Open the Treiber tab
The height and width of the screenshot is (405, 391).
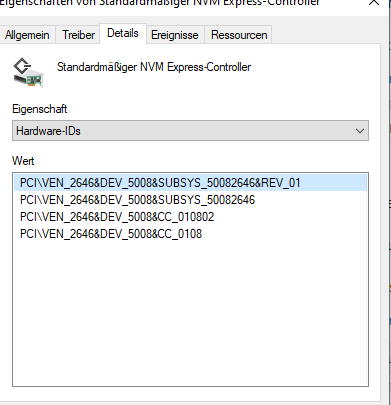click(x=78, y=35)
